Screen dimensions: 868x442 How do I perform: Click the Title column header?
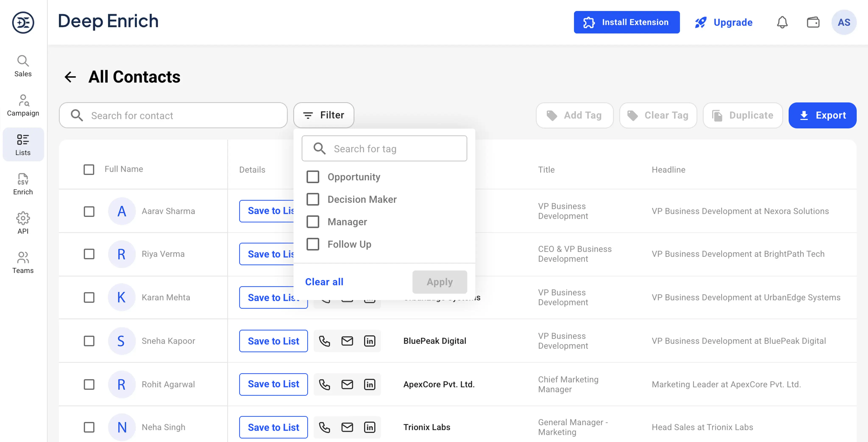(x=546, y=170)
